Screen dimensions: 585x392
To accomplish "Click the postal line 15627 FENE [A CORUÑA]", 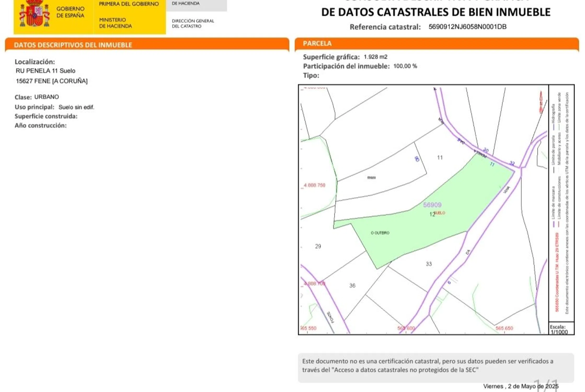I will click(x=51, y=81).
